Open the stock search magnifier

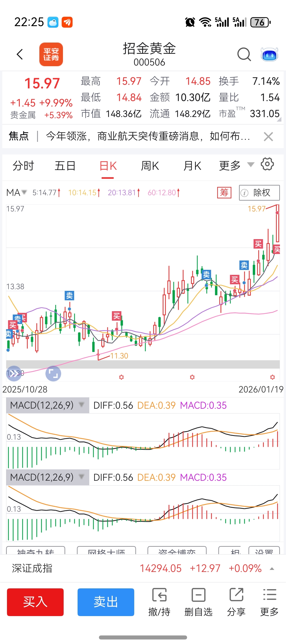(x=244, y=54)
